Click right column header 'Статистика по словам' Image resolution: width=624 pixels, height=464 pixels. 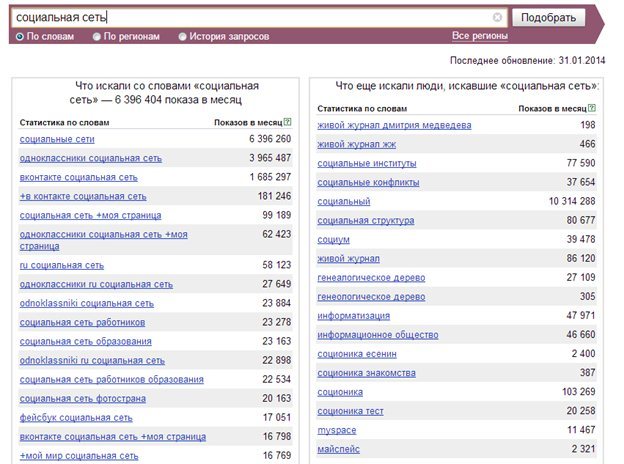(362, 109)
